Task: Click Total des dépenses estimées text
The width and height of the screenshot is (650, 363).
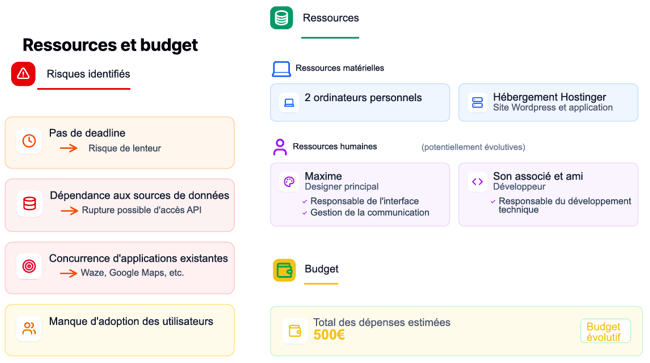Action: (381, 322)
